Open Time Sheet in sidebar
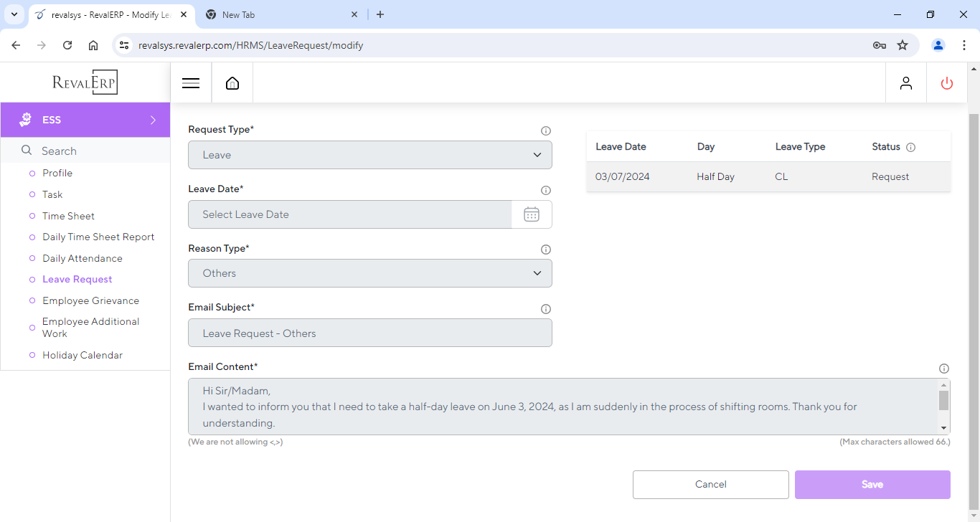Viewport: 980px width, 522px height. 68,216
